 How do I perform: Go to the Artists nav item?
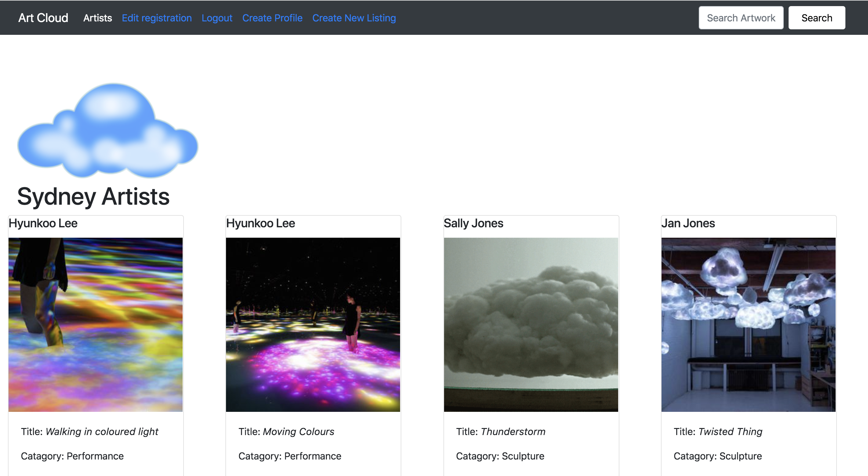click(97, 18)
